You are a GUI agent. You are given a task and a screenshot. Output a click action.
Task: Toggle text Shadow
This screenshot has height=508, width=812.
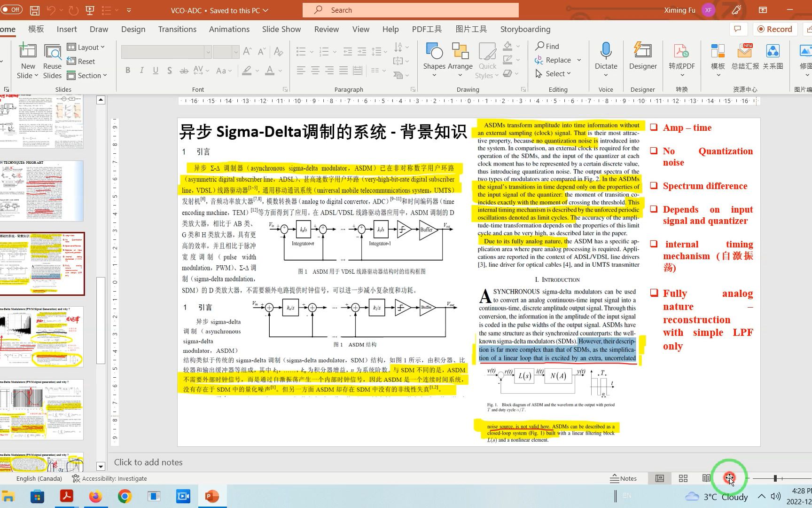(x=170, y=71)
